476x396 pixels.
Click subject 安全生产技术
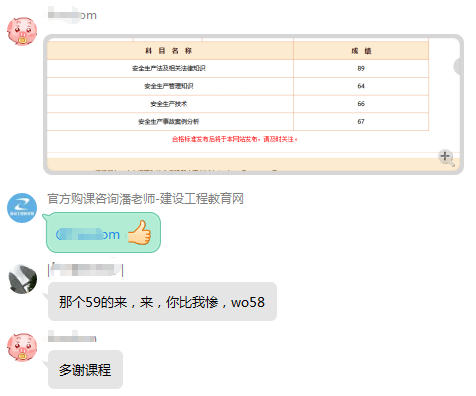coord(169,104)
